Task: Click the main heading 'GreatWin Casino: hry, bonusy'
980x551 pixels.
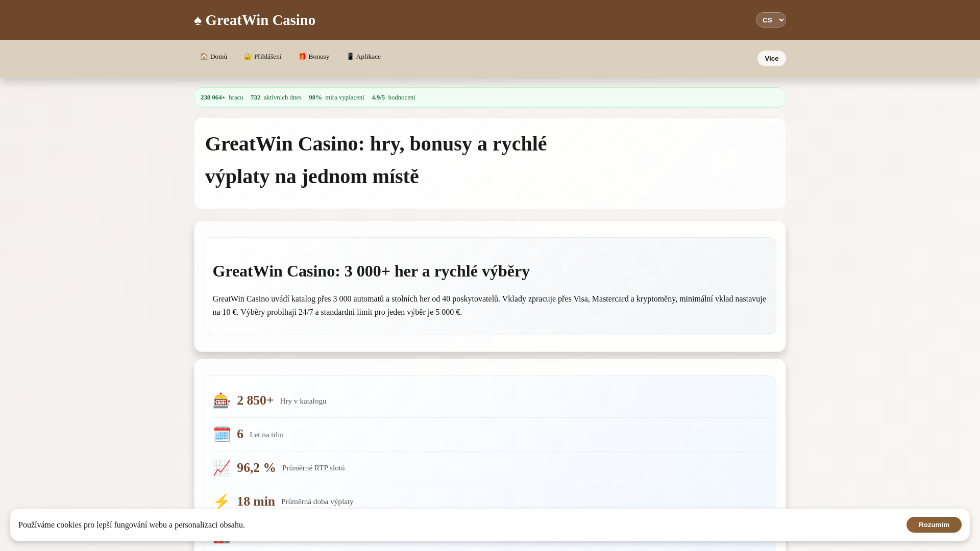Action: tap(376, 160)
